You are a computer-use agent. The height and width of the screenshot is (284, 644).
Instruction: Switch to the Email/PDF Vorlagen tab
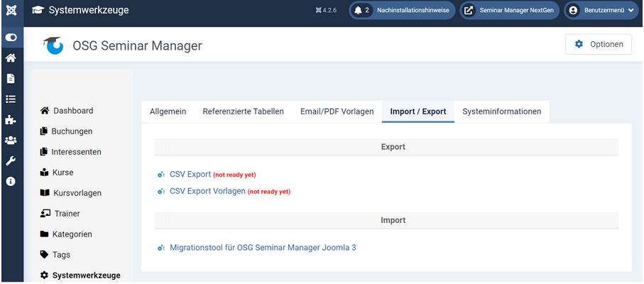[337, 111]
